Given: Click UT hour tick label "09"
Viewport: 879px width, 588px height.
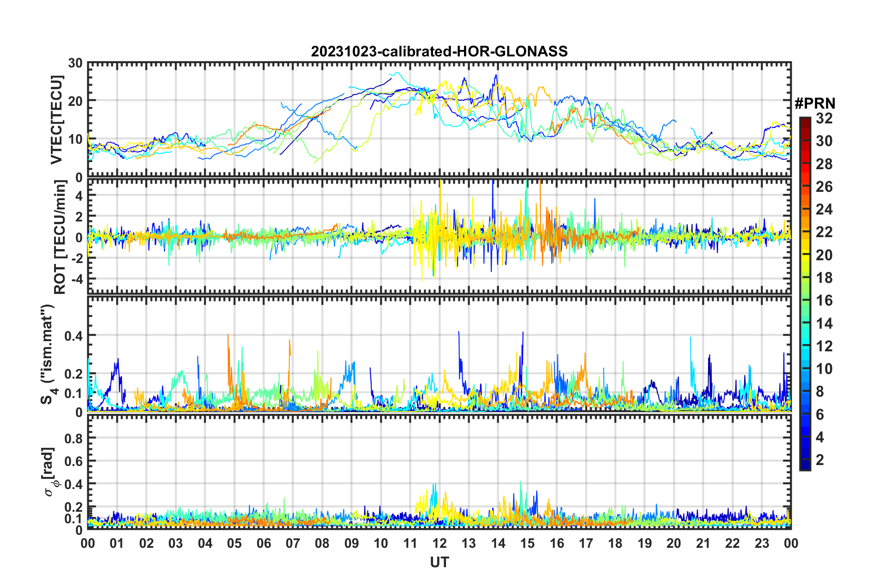Looking at the screenshot, I should [352, 543].
